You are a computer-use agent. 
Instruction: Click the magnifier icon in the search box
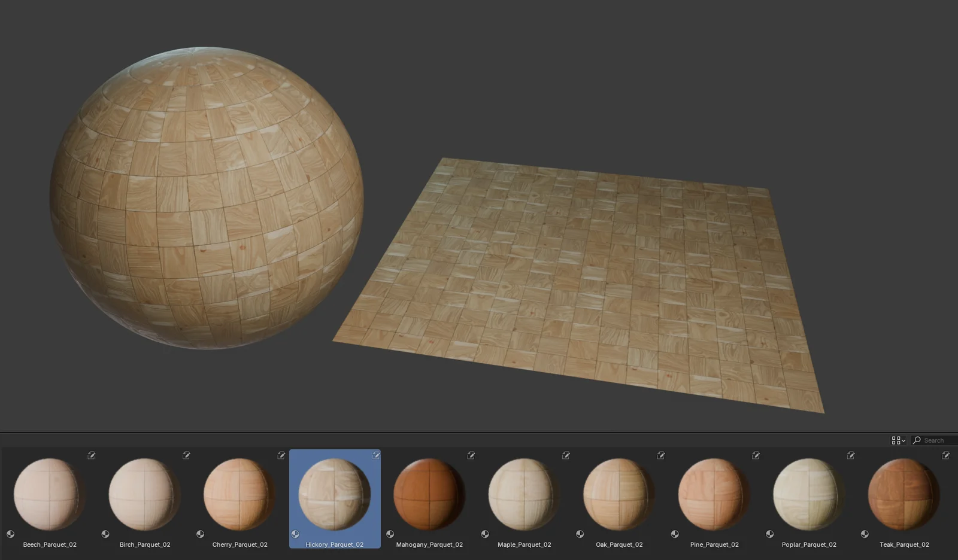(x=917, y=440)
